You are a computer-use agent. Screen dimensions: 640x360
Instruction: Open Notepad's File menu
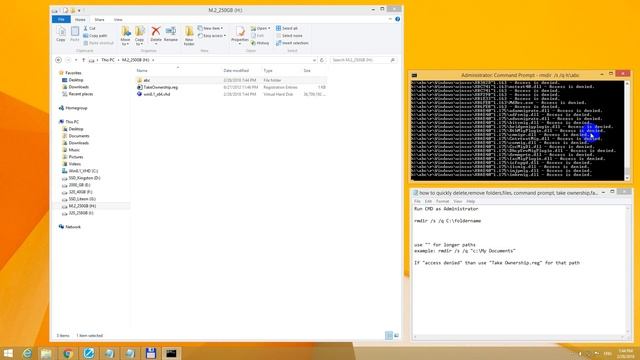[x=417, y=201]
